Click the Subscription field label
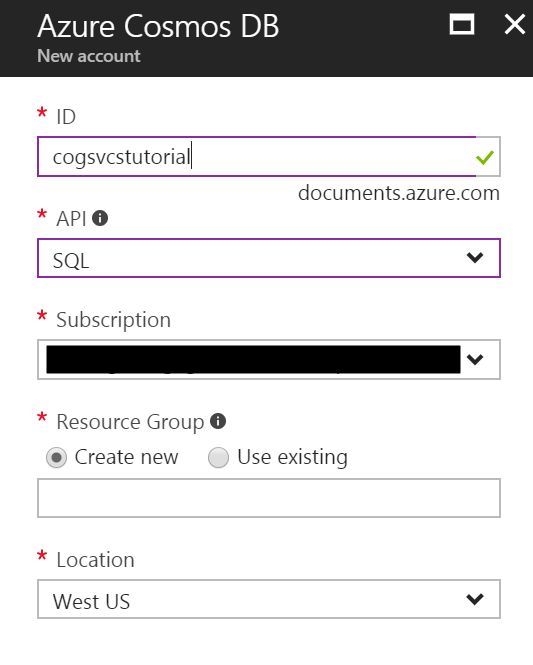Screen dimensions: 533x665 114,320
